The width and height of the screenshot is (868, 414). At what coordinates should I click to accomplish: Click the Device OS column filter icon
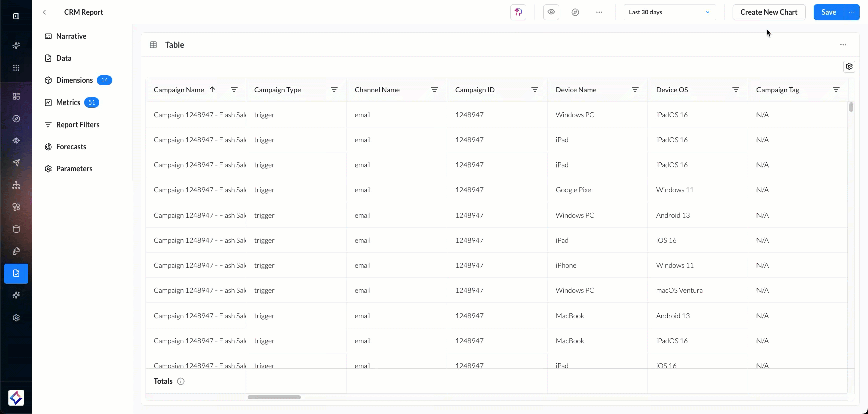735,90
